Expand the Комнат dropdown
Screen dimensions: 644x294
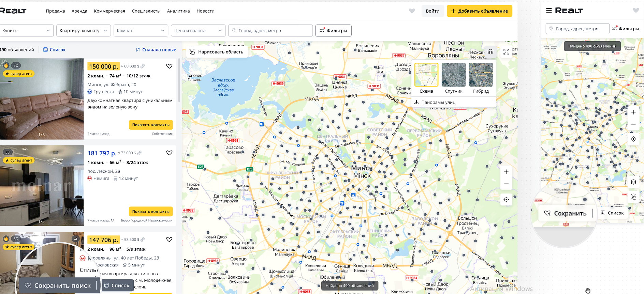click(x=141, y=30)
